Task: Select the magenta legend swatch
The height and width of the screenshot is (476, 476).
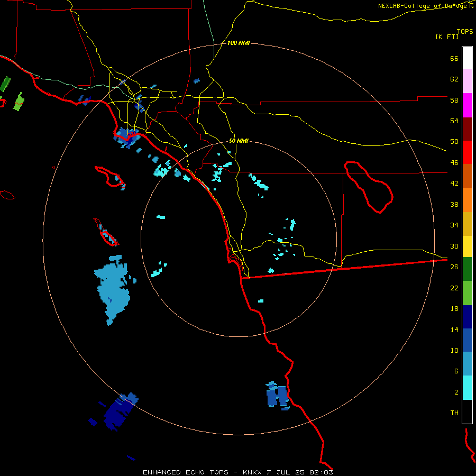Action: coord(467,105)
